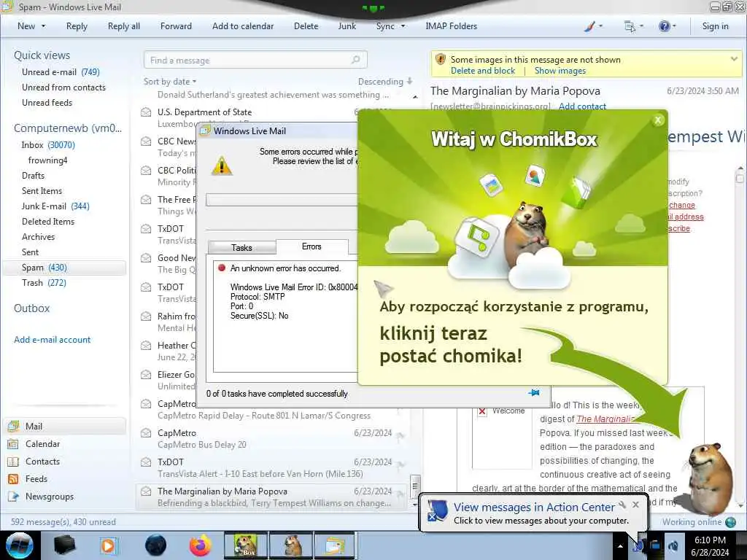The width and height of the screenshot is (747, 560).
Task: Click the envelope icon beside The Marginalian message
Action: click(146, 491)
